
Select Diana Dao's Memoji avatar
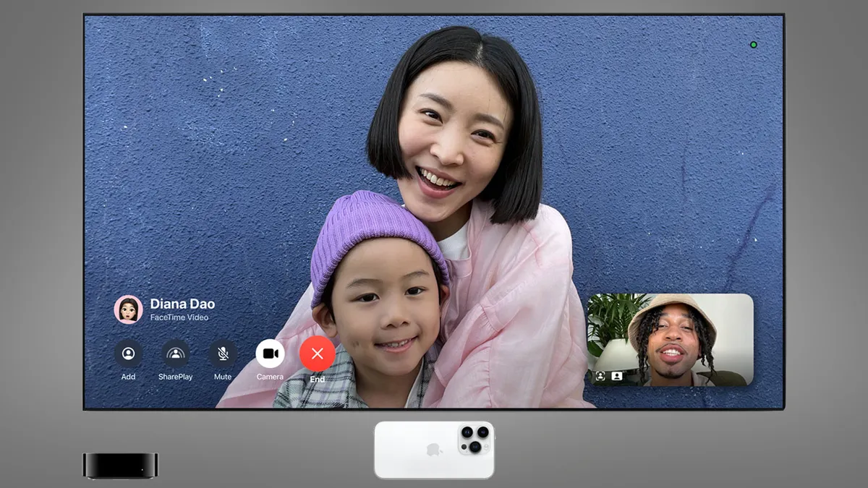[x=128, y=309]
